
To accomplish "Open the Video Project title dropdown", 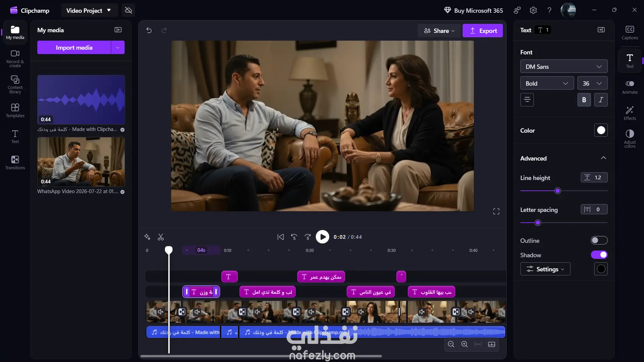I will [x=89, y=10].
